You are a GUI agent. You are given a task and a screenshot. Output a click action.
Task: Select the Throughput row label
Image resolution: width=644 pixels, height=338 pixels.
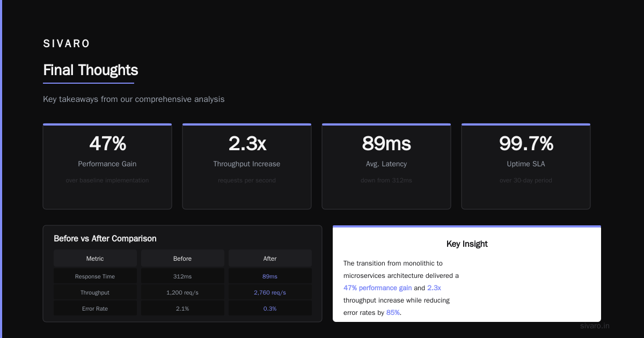(95, 292)
